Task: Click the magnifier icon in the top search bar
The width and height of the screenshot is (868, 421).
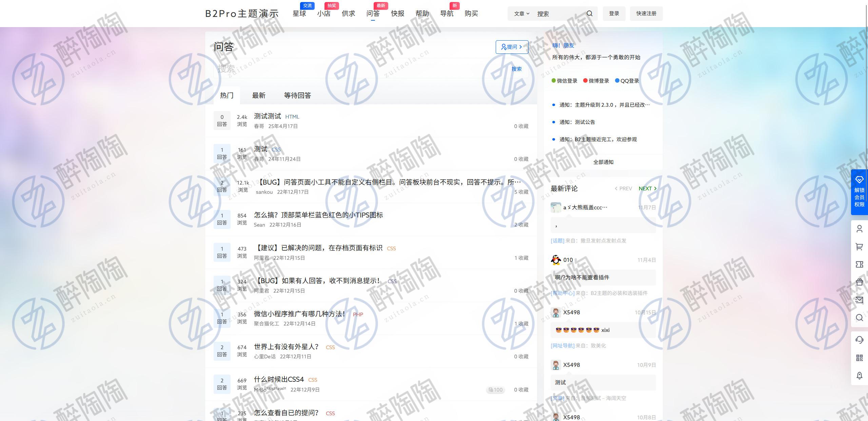Action: click(x=590, y=14)
